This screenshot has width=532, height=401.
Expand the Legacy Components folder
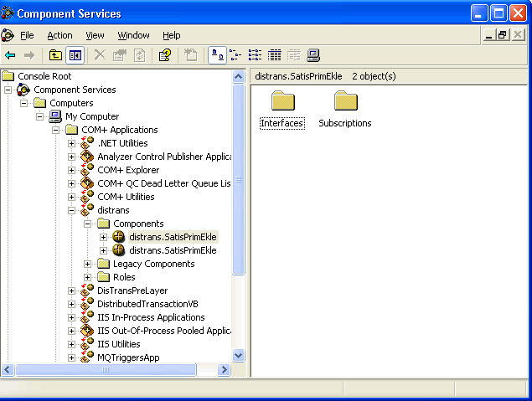click(88, 264)
